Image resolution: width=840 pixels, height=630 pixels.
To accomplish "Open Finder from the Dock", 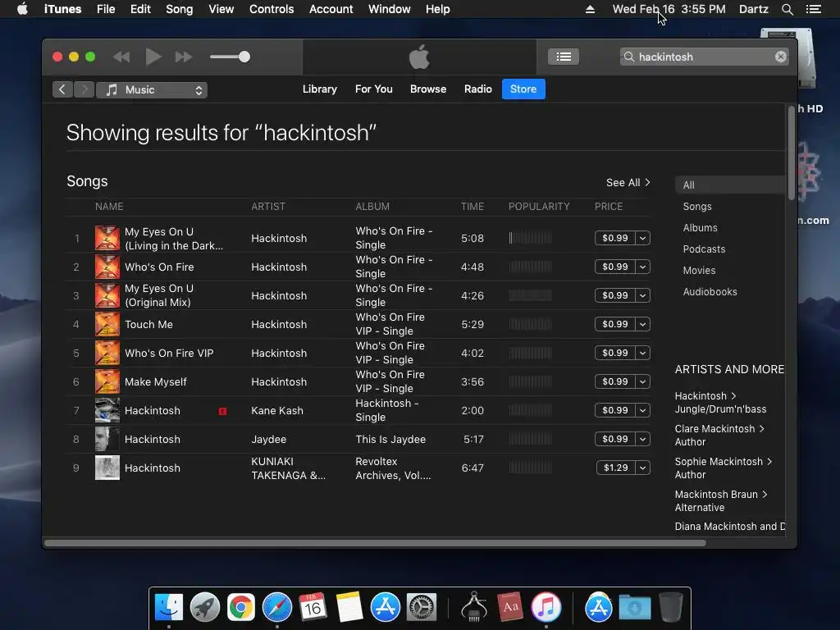I will pyautogui.click(x=169, y=607).
